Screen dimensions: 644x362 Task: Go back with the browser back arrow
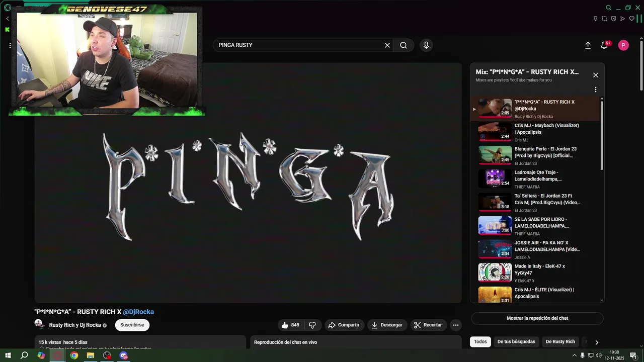(8, 19)
